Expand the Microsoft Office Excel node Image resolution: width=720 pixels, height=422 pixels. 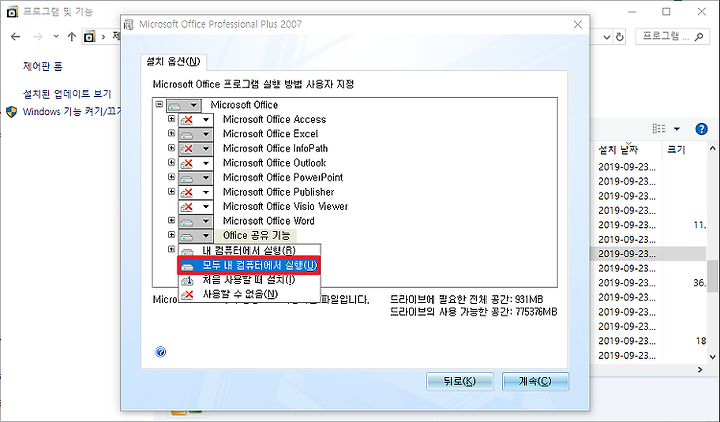[x=172, y=133]
